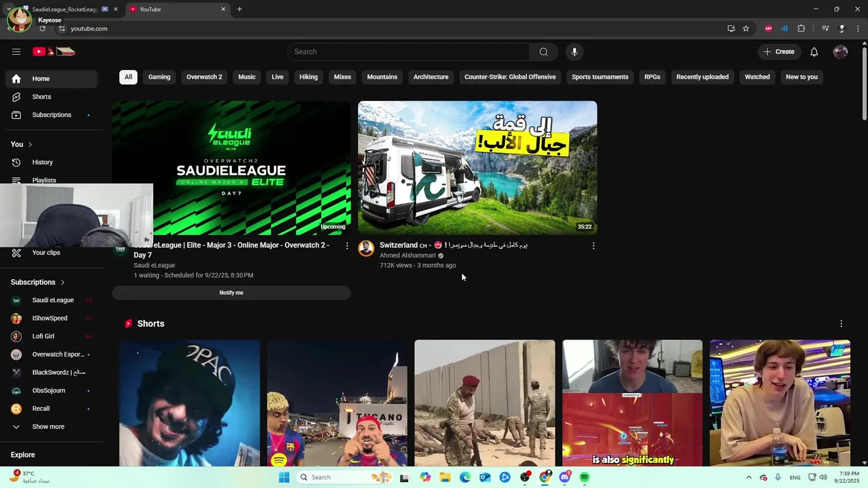Open Microsoft Edge from the taskbar
868x488 pixels.
[x=465, y=477]
